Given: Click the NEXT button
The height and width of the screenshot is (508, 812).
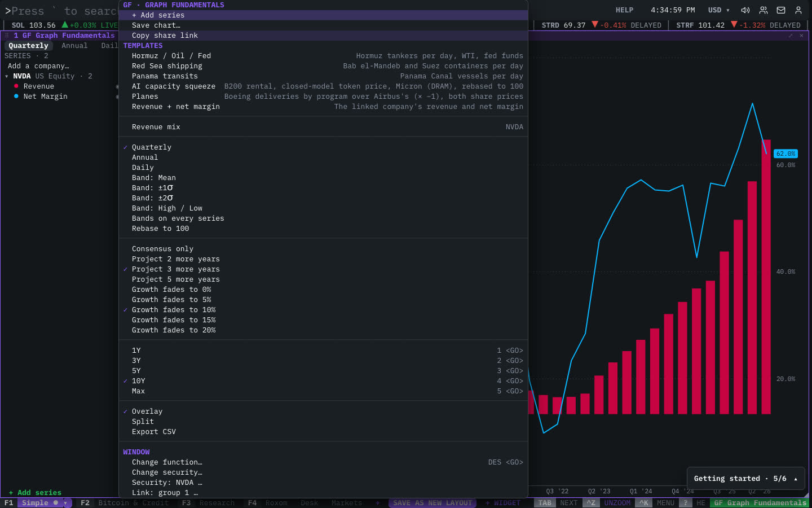Looking at the screenshot, I should click(x=568, y=503).
